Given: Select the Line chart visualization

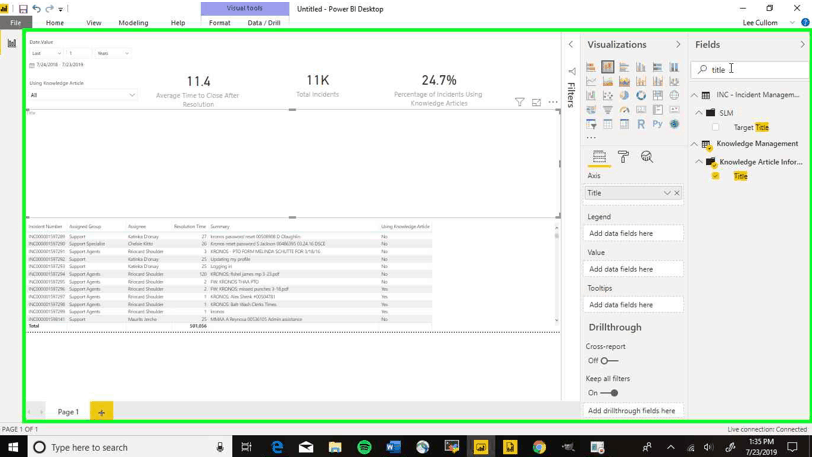Looking at the screenshot, I should [591, 81].
